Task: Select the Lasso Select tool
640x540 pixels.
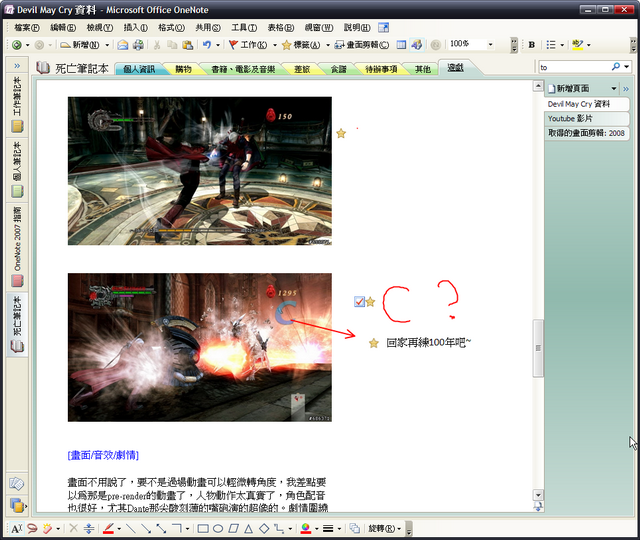Action: [32, 529]
